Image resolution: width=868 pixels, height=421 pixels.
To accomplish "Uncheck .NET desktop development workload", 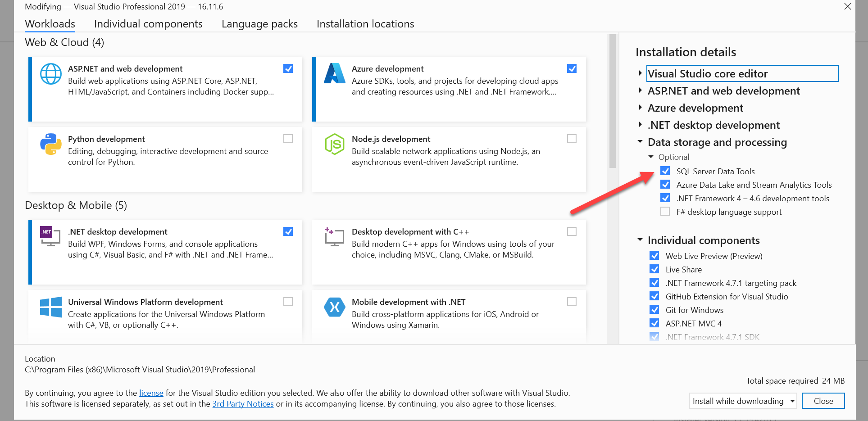I will pos(288,231).
